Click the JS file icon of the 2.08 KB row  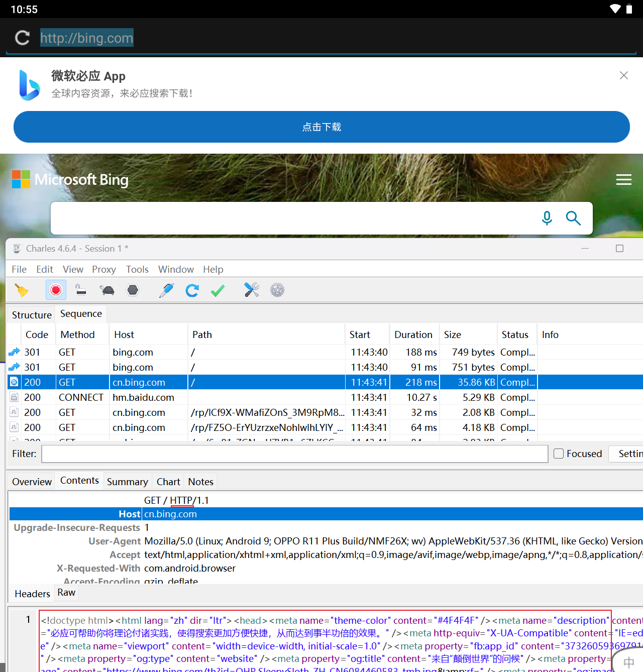pyautogui.click(x=14, y=412)
